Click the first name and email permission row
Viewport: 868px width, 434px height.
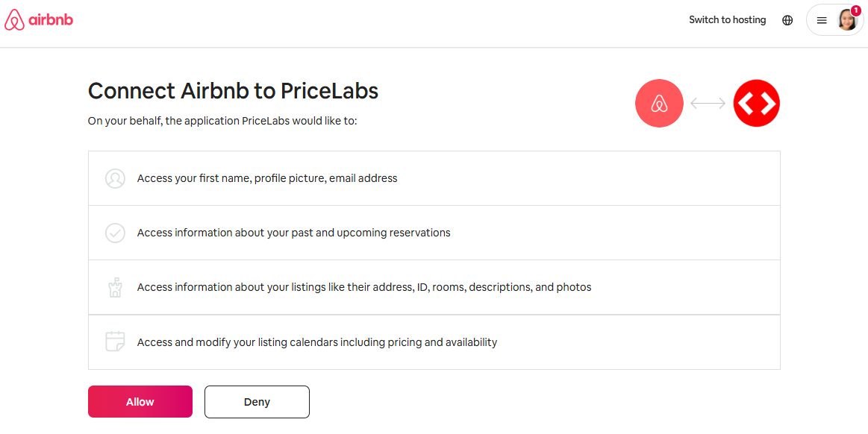click(x=434, y=178)
